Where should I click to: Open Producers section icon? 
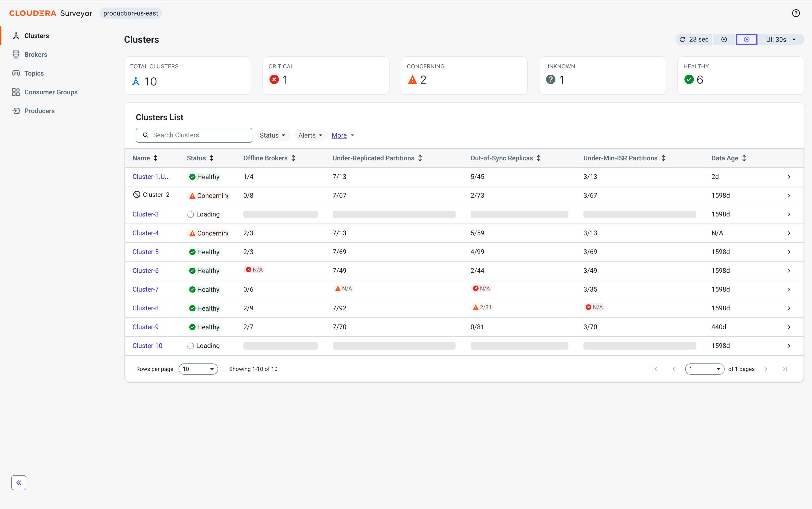(16, 111)
